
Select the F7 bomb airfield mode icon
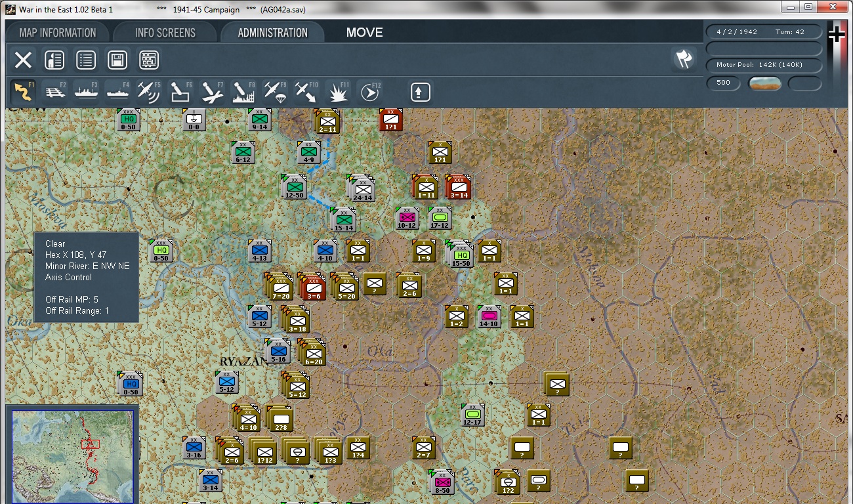pos(212,91)
